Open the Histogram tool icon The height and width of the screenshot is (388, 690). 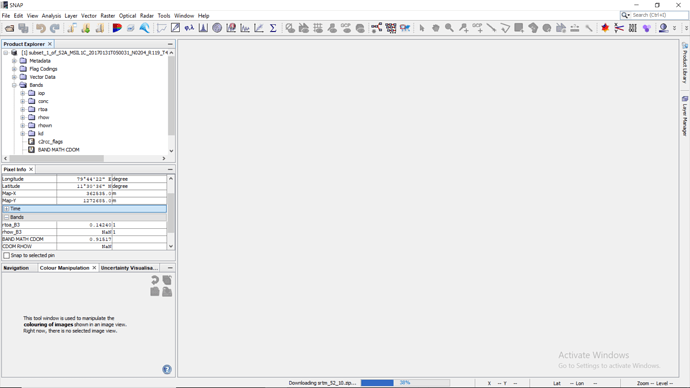[203, 28]
